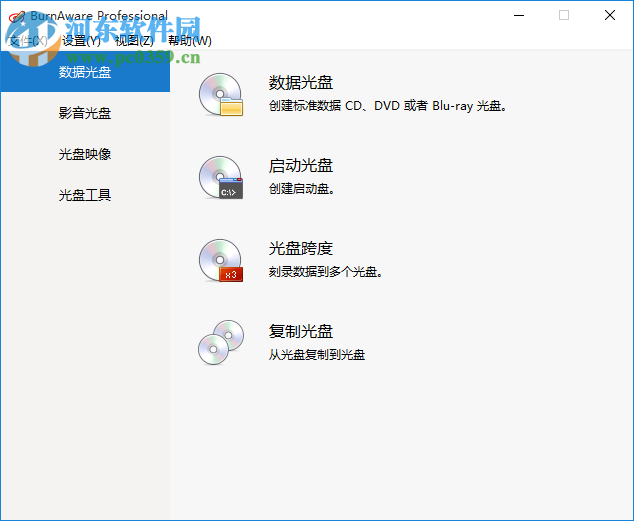The height and width of the screenshot is (521, 634).
Task: Open the 设置(Y) menu
Action: click(x=81, y=40)
